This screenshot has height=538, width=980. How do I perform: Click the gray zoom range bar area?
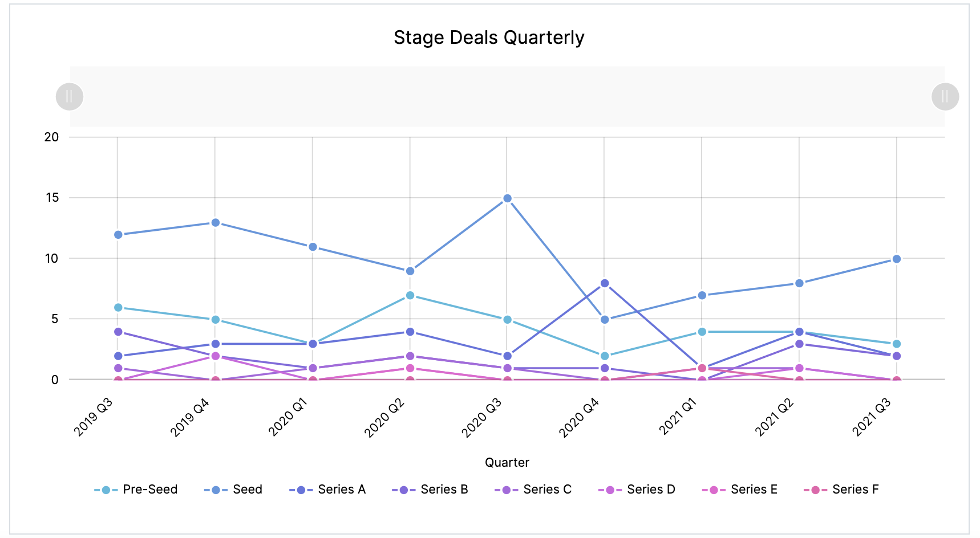(507, 96)
